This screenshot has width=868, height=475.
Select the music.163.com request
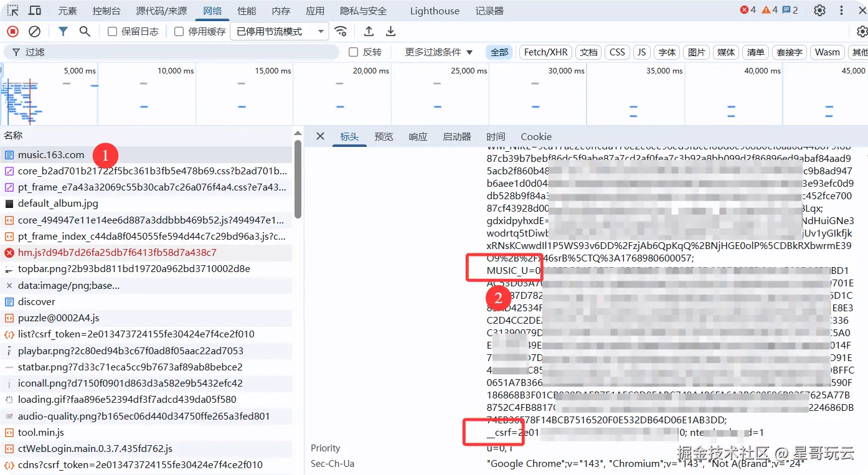point(146,154)
